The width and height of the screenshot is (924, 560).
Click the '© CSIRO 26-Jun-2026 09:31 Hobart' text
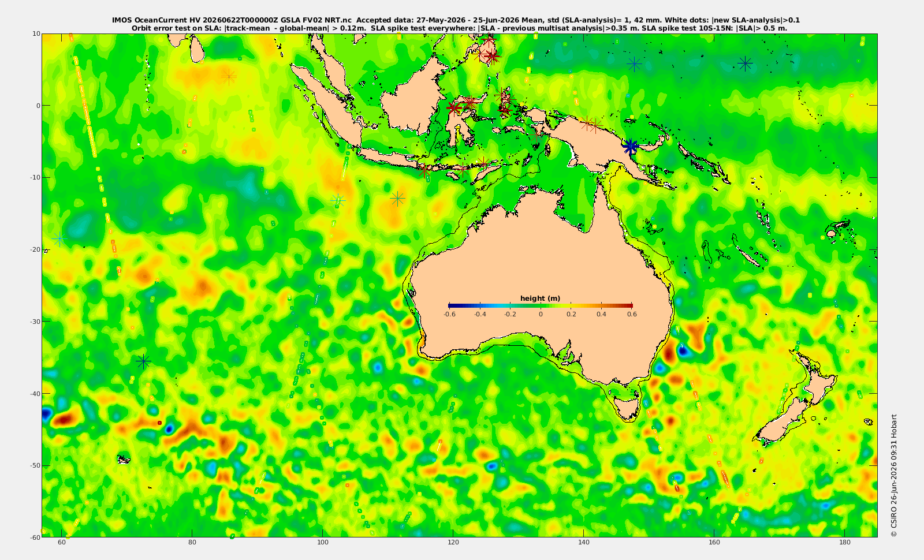[x=894, y=475]
